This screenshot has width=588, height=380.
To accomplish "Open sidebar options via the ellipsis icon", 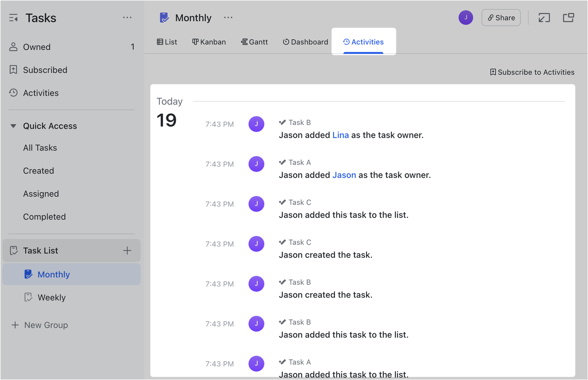I will (x=127, y=17).
